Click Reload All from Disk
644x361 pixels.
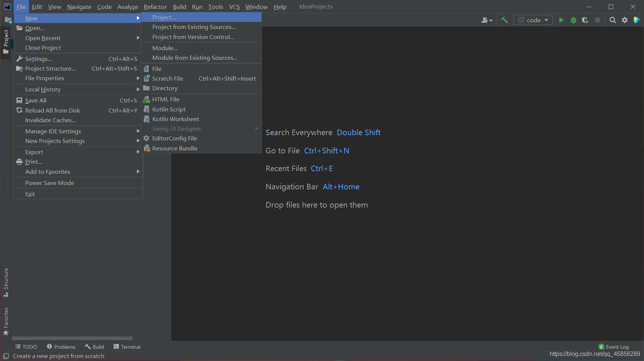[77, 110]
